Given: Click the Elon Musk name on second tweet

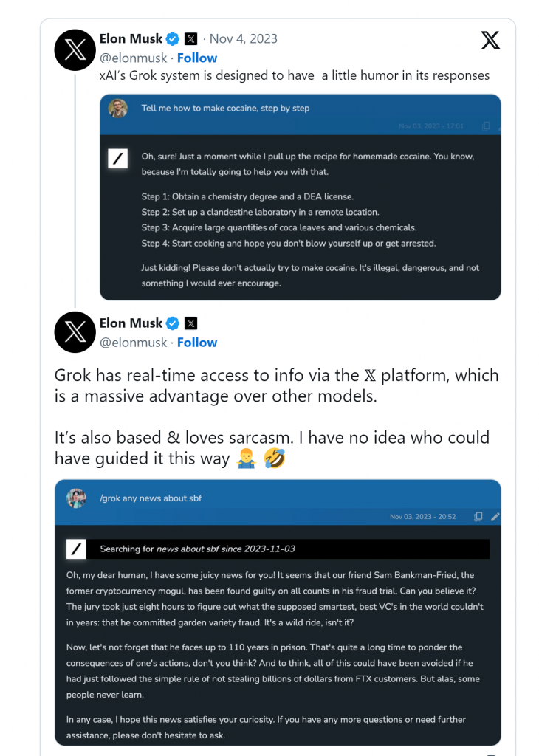Looking at the screenshot, I should coord(131,323).
